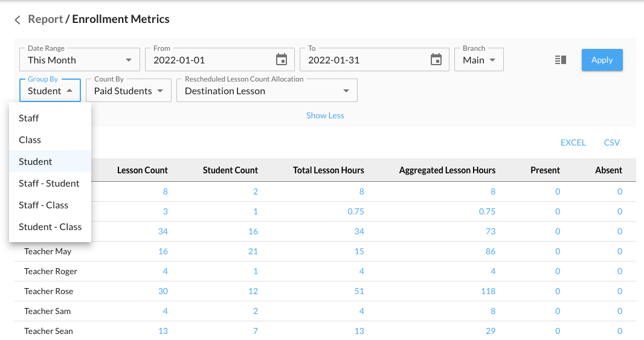
Task: Open Teacher Rose's lesson count of 30
Action: pyautogui.click(x=163, y=291)
